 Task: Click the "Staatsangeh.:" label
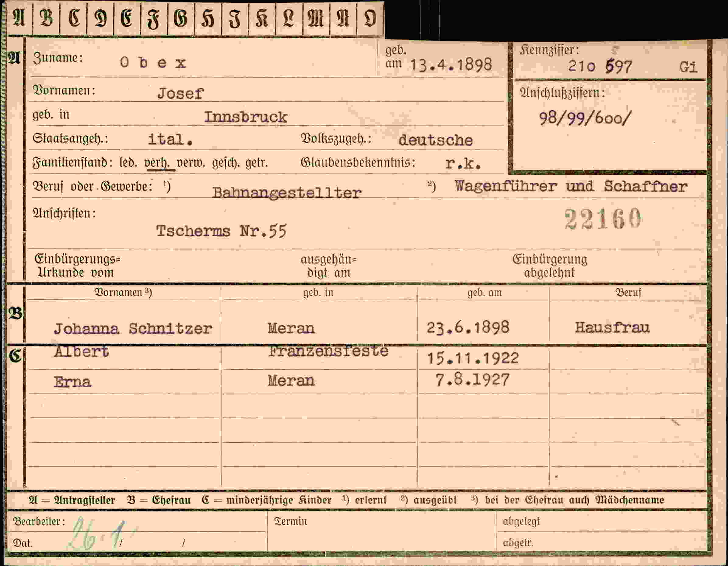coord(70,139)
